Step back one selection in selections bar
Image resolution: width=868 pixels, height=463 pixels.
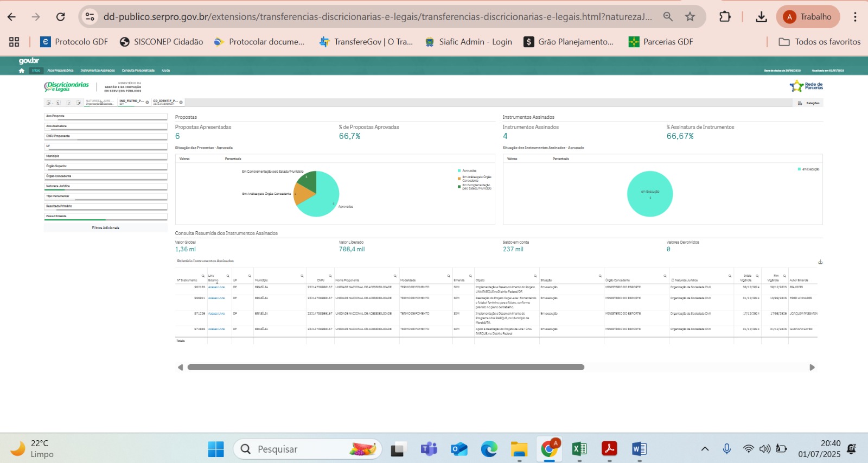pyautogui.click(x=59, y=103)
